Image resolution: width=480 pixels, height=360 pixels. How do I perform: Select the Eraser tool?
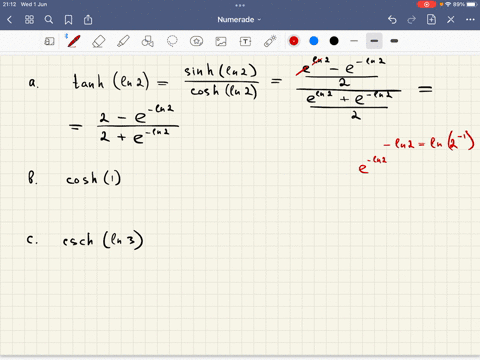click(98, 41)
